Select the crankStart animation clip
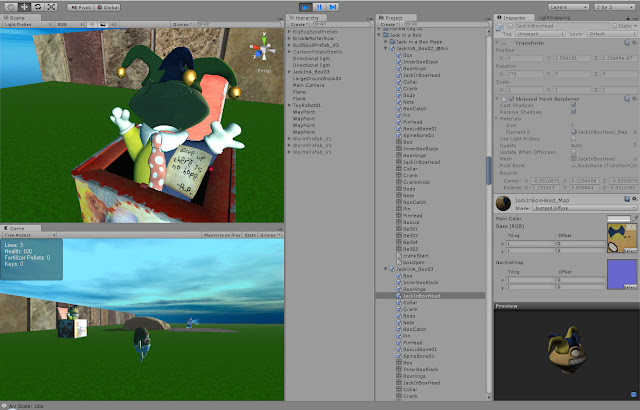This screenshot has height=410, width=640. [x=412, y=256]
